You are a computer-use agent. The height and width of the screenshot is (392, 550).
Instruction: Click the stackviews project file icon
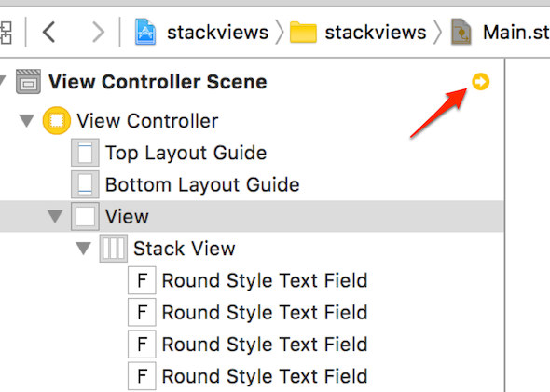tap(145, 33)
